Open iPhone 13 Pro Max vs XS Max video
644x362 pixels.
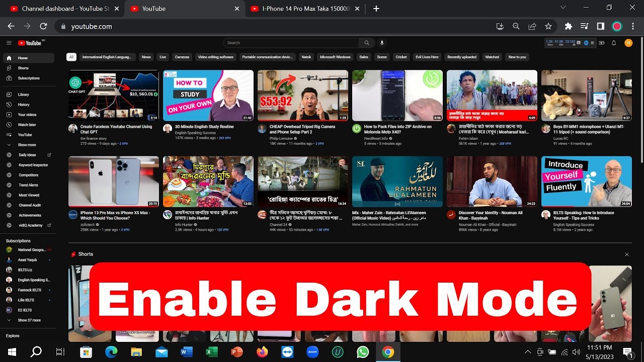tap(114, 182)
